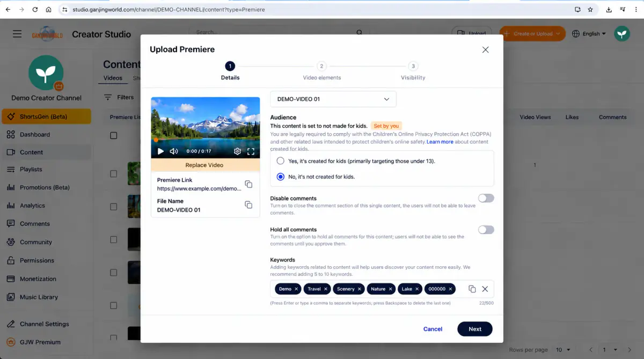
Task: Remove the Scenery keyword tag
Action: (360, 289)
